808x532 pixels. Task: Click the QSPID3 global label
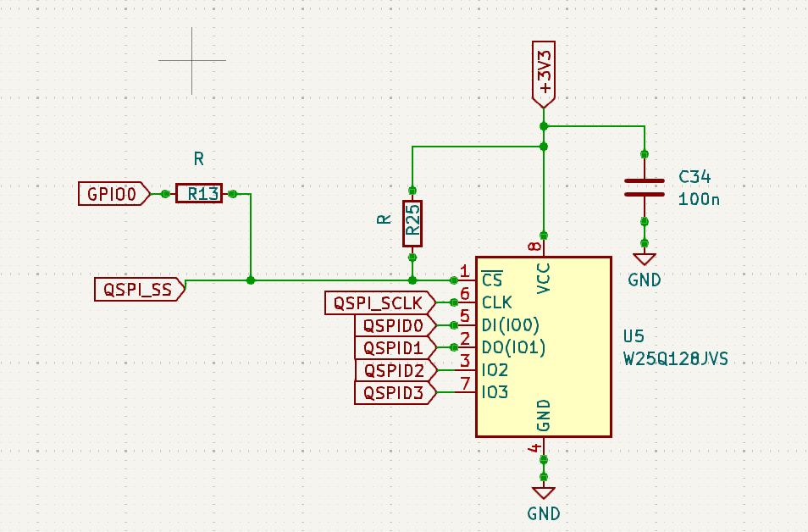(394, 392)
